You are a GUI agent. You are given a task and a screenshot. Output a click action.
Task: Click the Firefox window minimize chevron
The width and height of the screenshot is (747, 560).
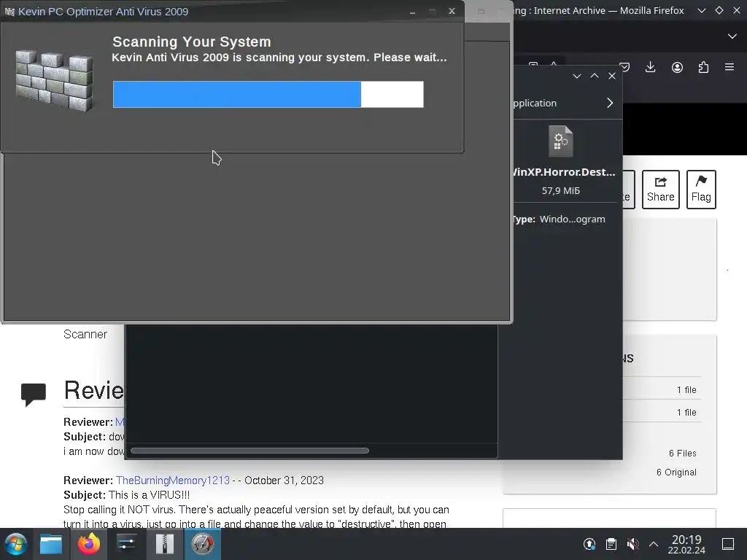pyautogui.click(x=701, y=10)
